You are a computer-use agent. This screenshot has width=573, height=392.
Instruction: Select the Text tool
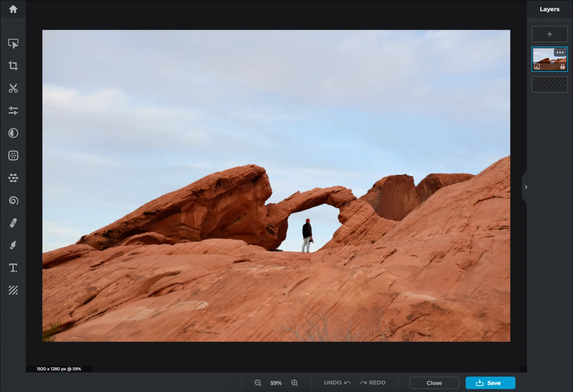coord(13,268)
